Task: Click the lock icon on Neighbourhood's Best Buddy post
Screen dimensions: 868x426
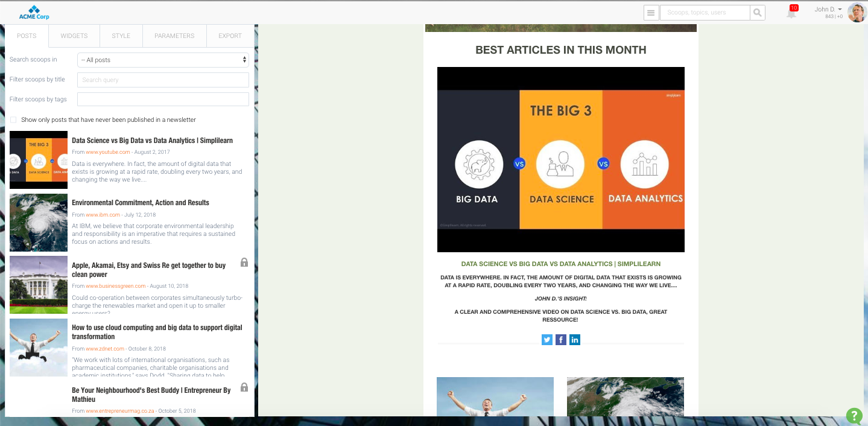Action: tap(244, 387)
